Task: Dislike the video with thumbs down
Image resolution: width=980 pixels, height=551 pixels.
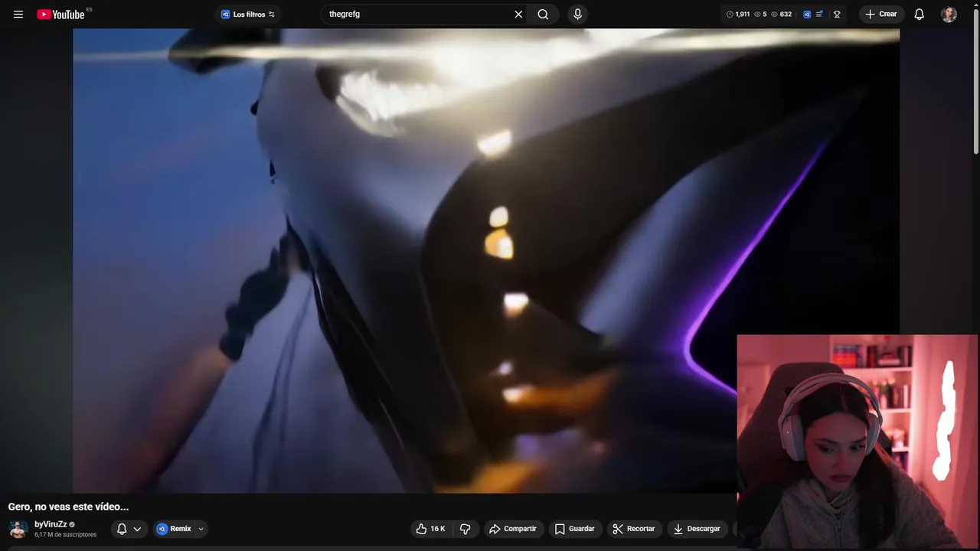Action: point(465,529)
